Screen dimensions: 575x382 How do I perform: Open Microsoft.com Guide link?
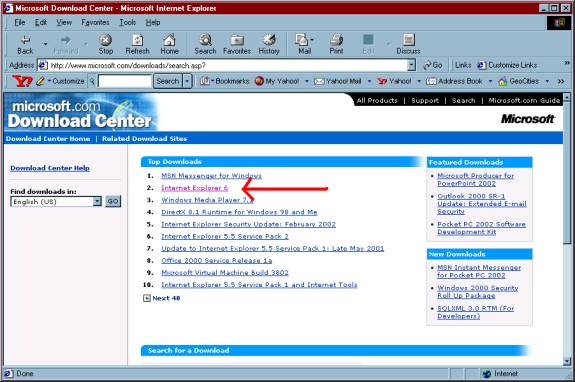tap(524, 100)
